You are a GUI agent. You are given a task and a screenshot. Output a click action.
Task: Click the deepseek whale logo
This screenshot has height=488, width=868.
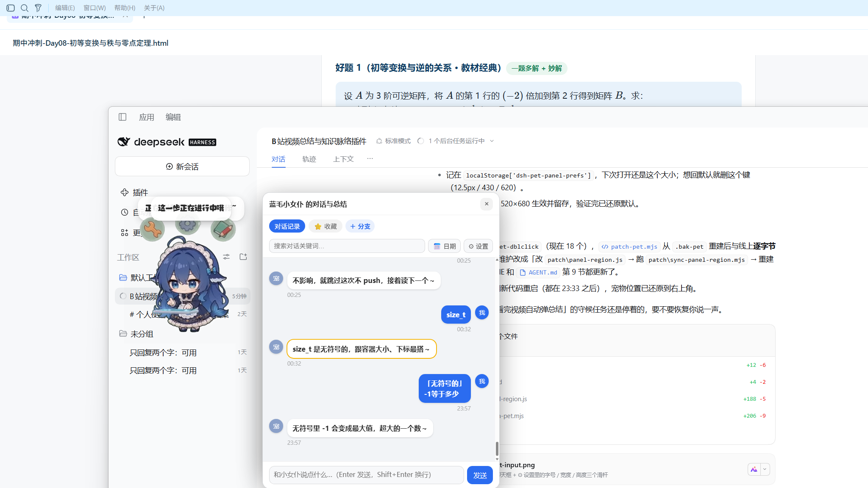[x=123, y=141]
